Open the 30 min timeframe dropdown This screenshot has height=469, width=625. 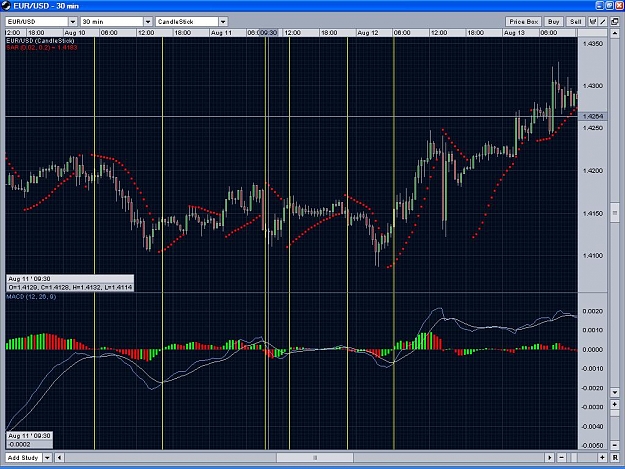tap(147, 22)
